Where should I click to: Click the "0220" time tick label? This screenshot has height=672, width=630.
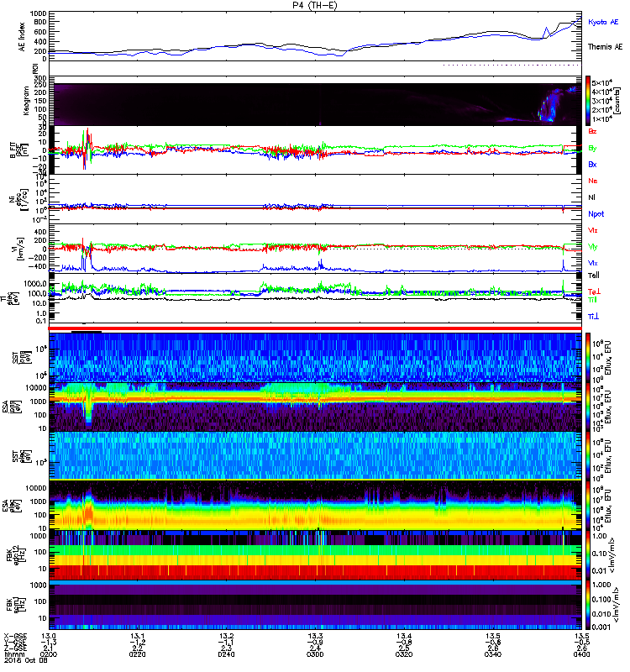[137, 654]
